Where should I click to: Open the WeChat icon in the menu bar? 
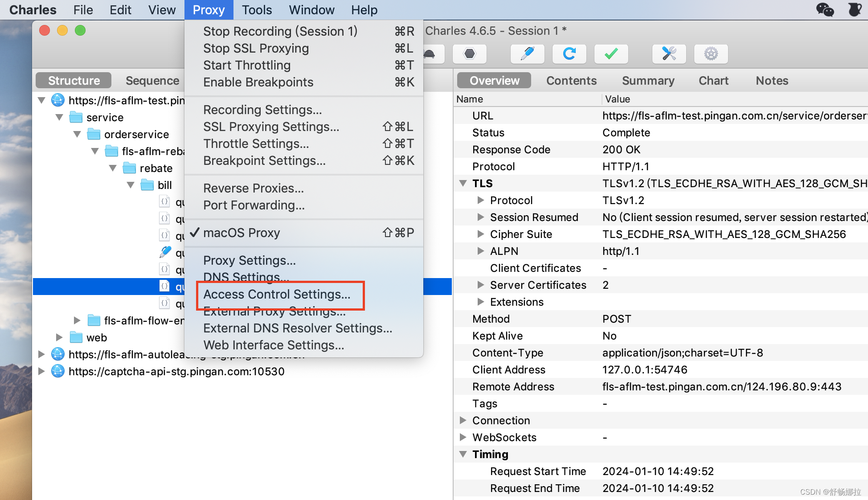pyautogui.click(x=825, y=10)
